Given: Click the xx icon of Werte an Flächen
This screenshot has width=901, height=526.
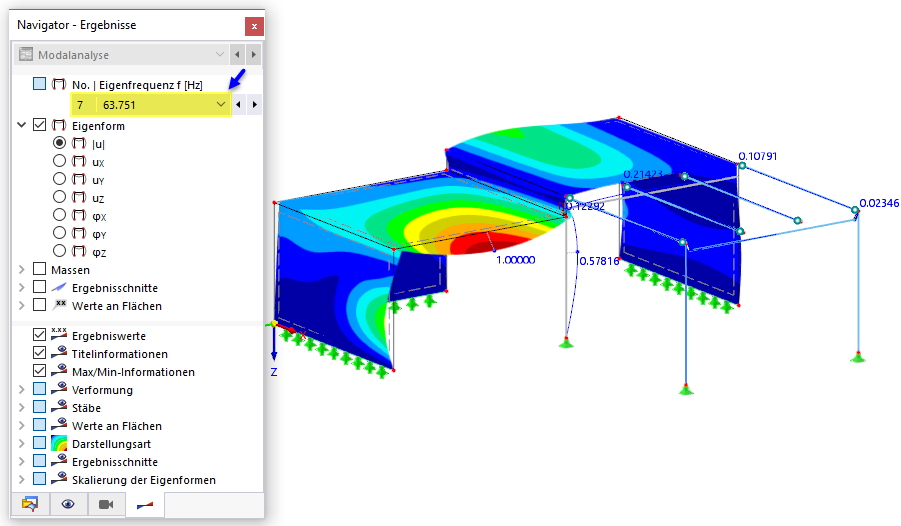Looking at the screenshot, I should click(x=59, y=305).
